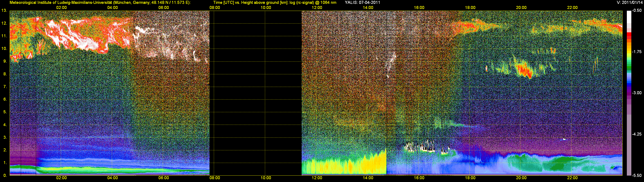Choose the '4.' height axis label
The width and height of the screenshot is (644, 182).
(x=5, y=125)
